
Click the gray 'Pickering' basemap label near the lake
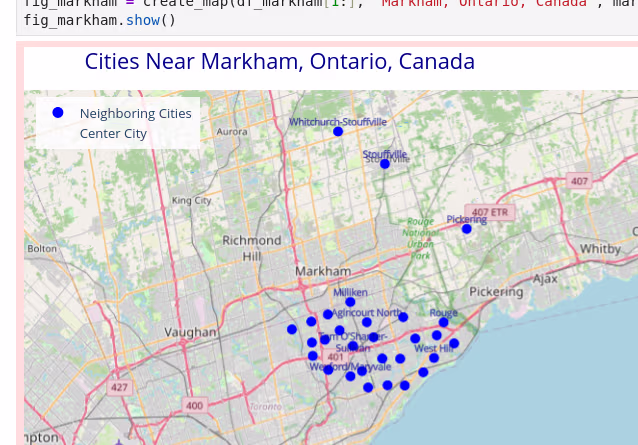(x=496, y=292)
